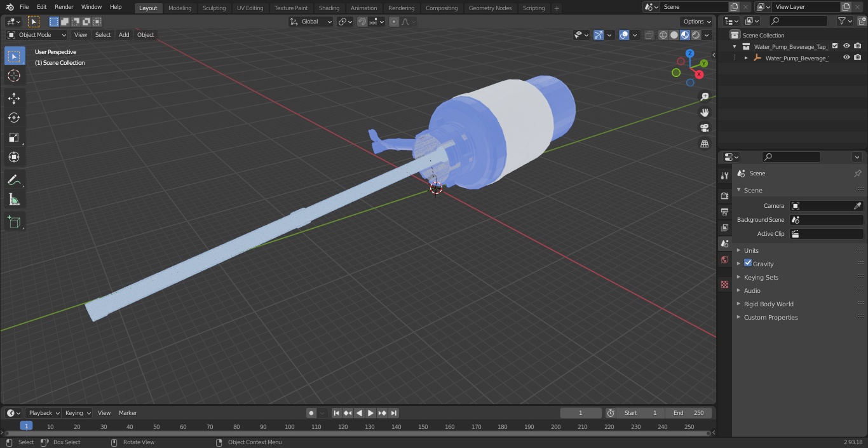Open the timeline Keying popover
The image size is (868, 448).
pyautogui.click(x=77, y=413)
